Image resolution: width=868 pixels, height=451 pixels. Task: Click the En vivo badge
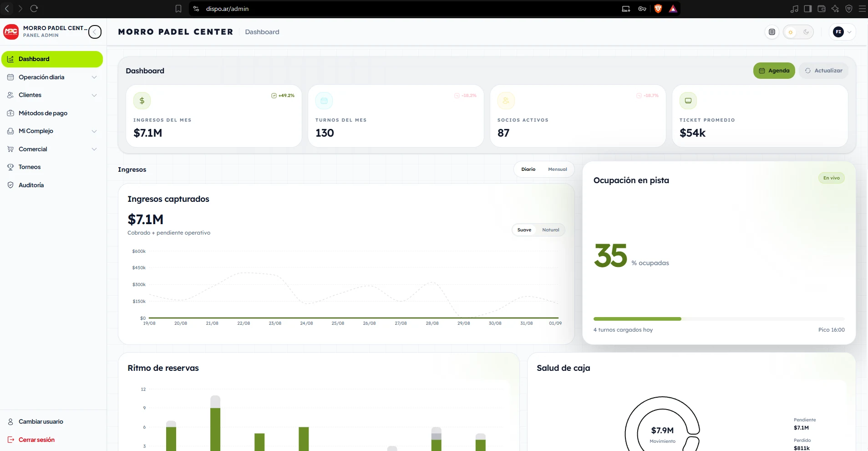(x=832, y=178)
